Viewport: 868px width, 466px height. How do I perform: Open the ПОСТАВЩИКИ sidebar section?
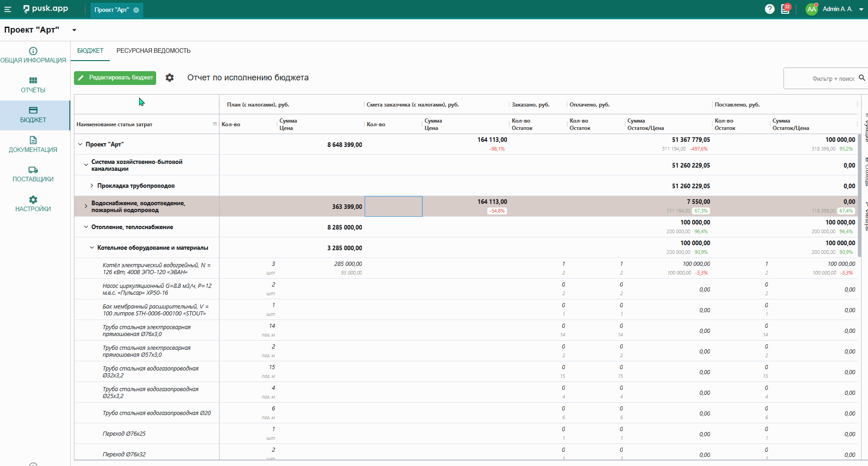[x=33, y=174]
